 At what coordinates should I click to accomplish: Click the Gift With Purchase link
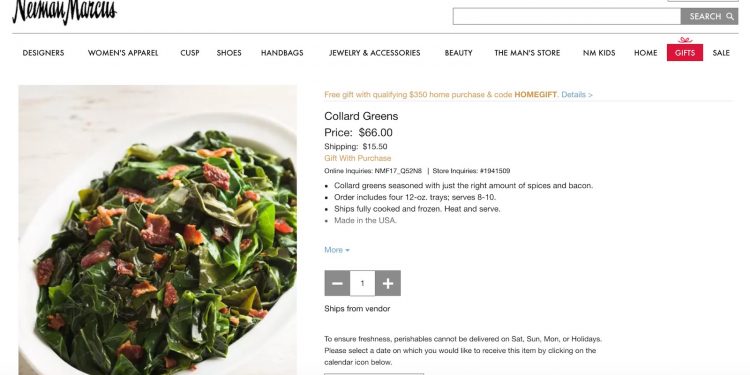pyautogui.click(x=358, y=158)
